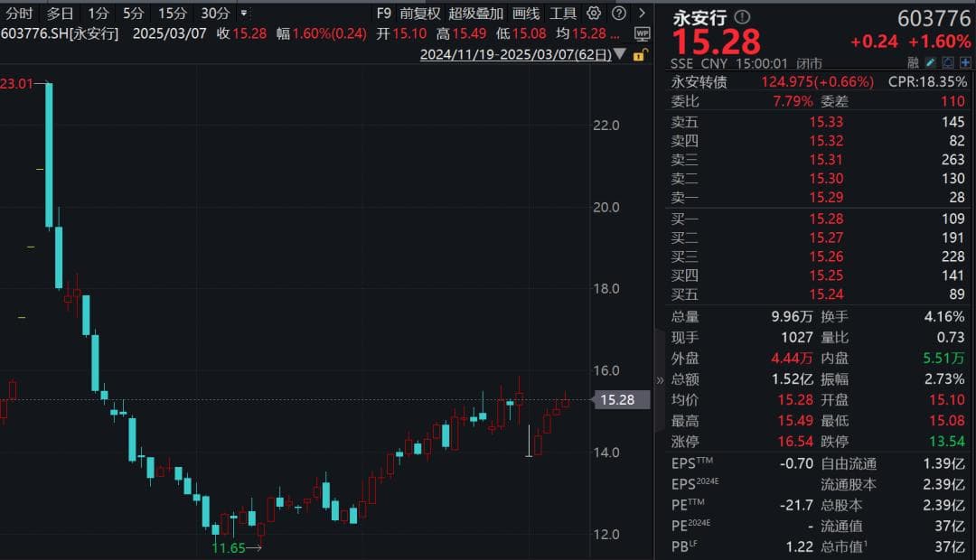The height and width of the screenshot is (560, 976).
Task: Click the 23.01 high price marker
Action: (x=17, y=83)
